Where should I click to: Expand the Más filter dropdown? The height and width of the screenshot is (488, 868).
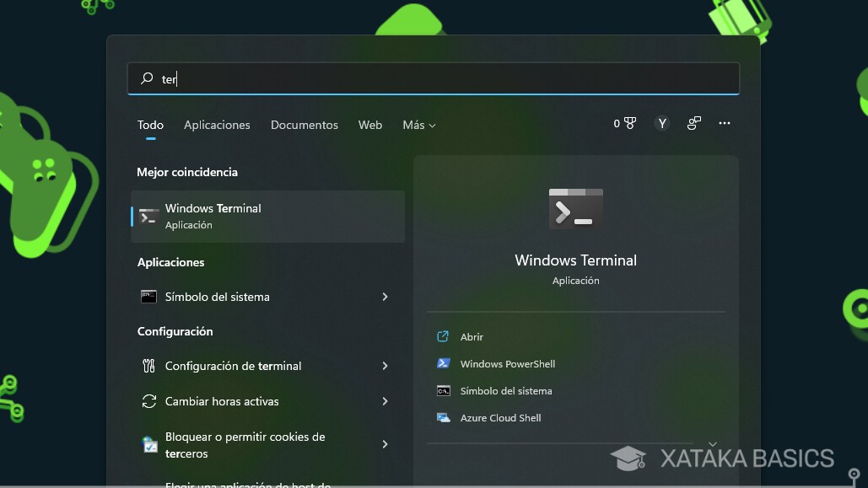(x=418, y=125)
